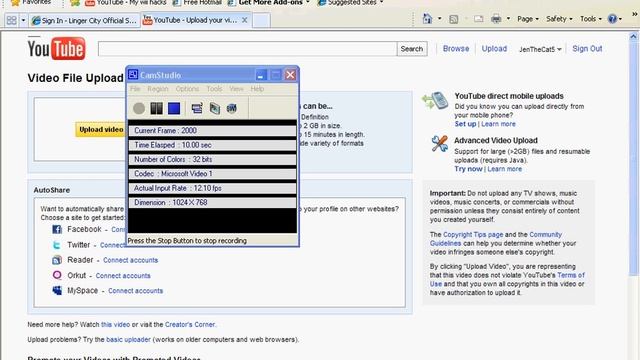This screenshot has height=360, width=640.
Task: Click the scrollbar up arrow
Action: (633, 36)
